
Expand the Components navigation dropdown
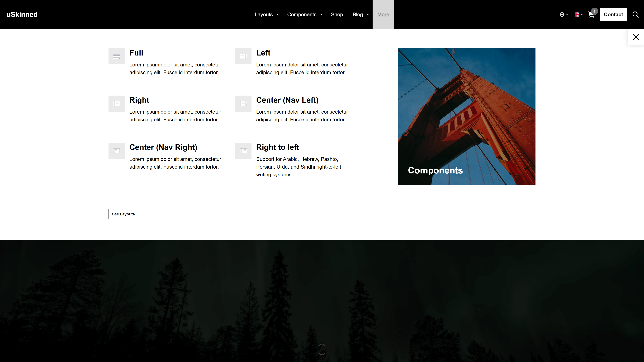click(x=304, y=14)
